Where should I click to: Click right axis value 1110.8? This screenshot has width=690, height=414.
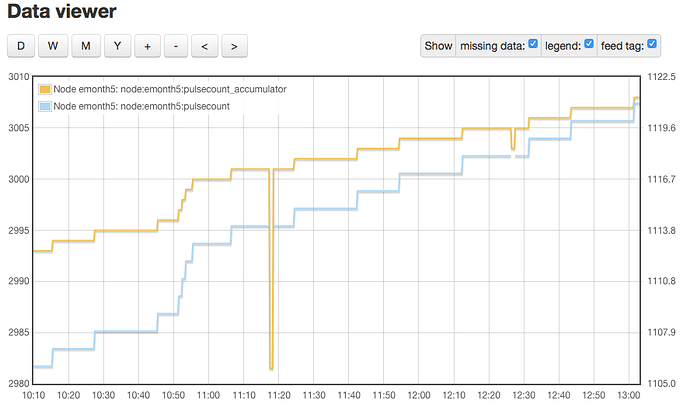pyautogui.click(x=661, y=281)
